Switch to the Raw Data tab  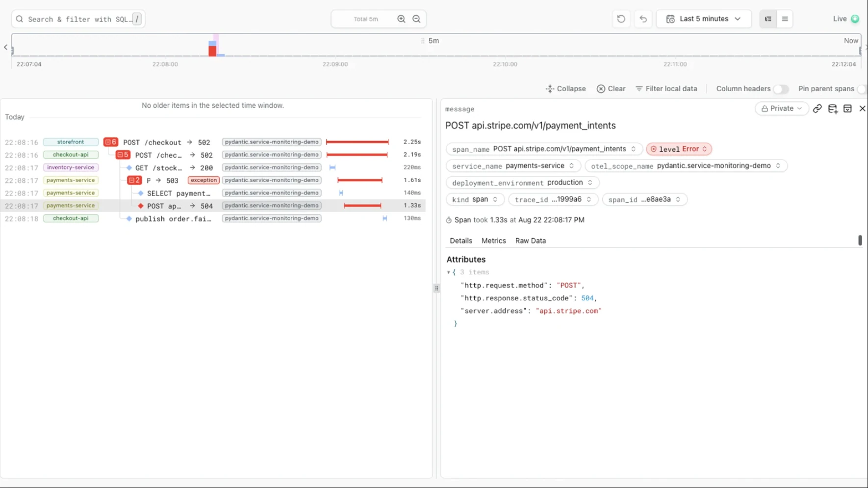(531, 241)
